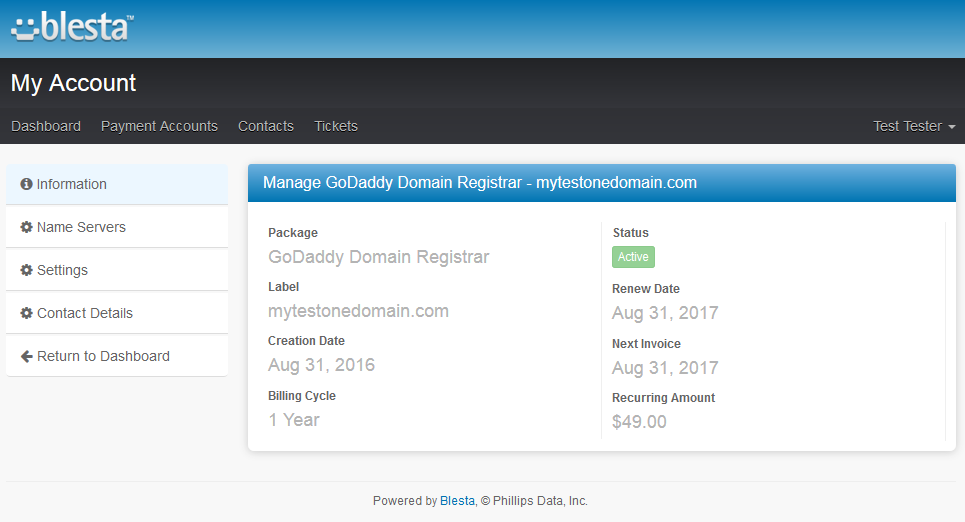Click the green Active status badge
965x522 pixels.
[633, 257]
